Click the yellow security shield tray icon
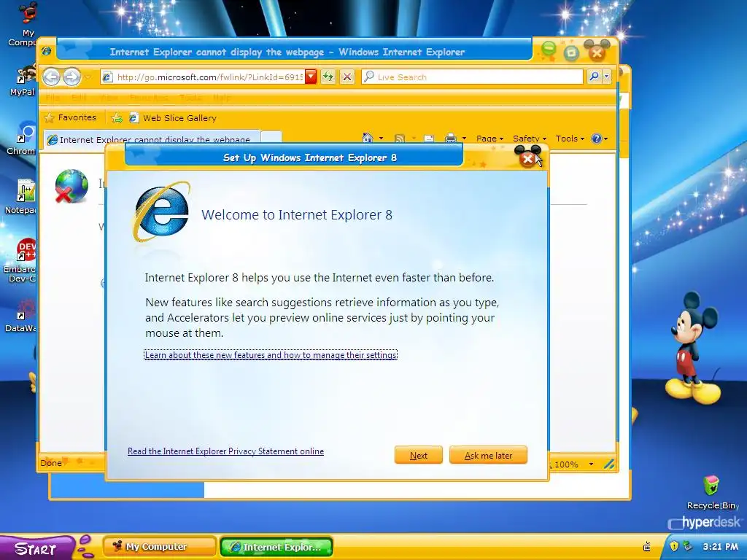The image size is (747, 560). pos(674,546)
